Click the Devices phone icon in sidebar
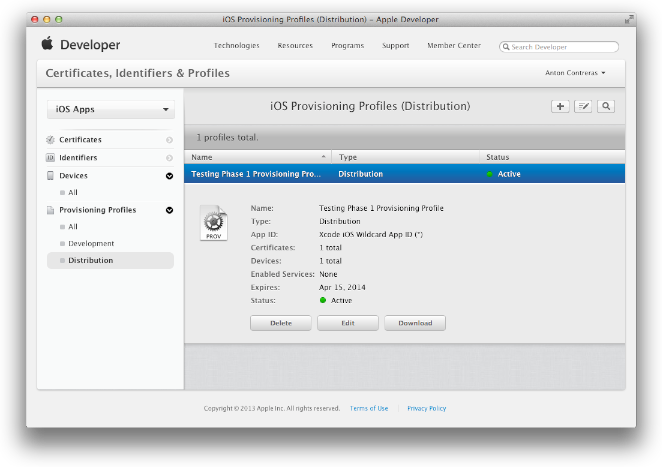This screenshot has height=467, width=662. (51, 176)
